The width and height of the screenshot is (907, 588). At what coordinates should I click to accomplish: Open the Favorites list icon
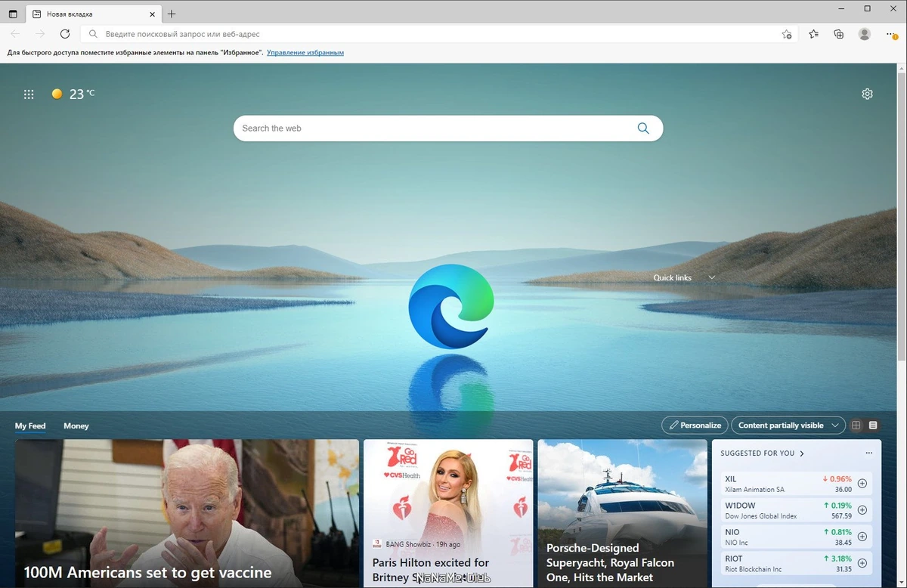[x=813, y=34]
